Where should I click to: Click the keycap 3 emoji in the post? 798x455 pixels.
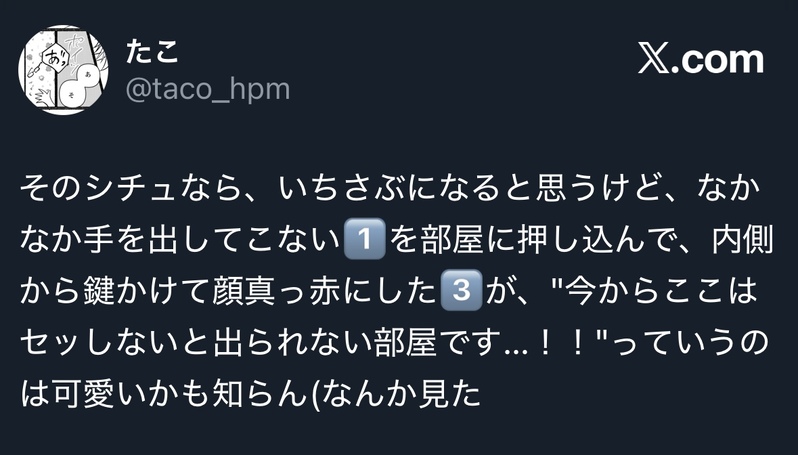coord(461,290)
